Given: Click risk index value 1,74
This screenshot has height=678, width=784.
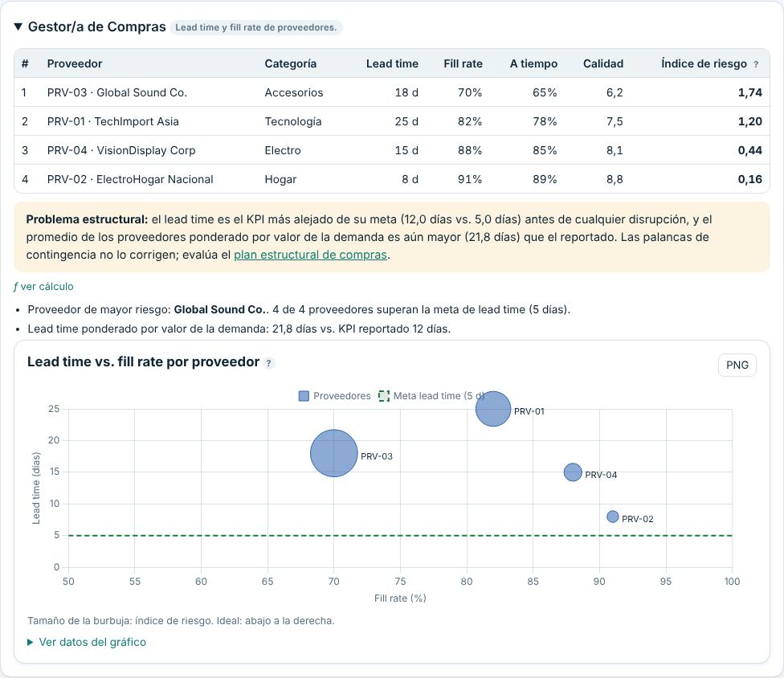Looking at the screenshot, I should click(x=750, y=92).
